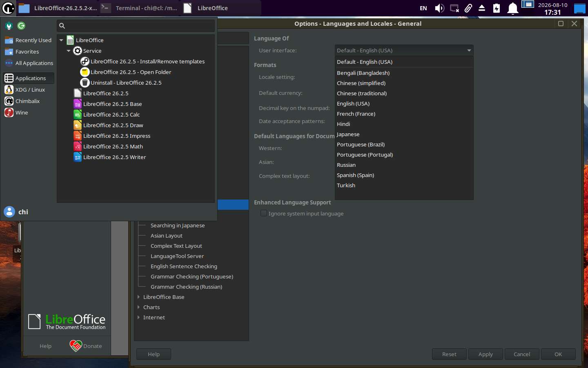Open the clipboard paperclip tray icon
The height and width of the screenshot is (368, 588).
point(468,8)
